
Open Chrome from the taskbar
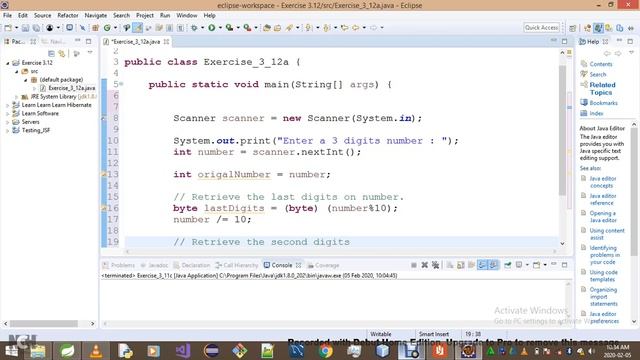point(325,351)
